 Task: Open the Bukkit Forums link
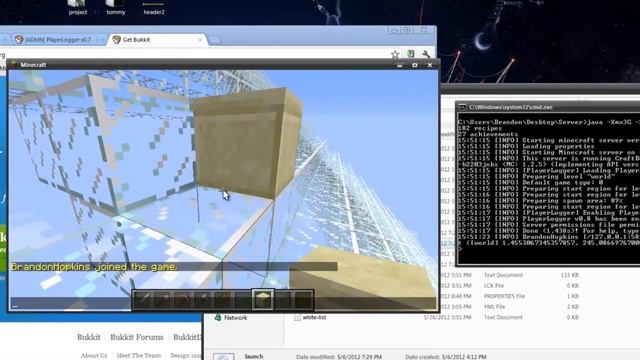(137, 337)
